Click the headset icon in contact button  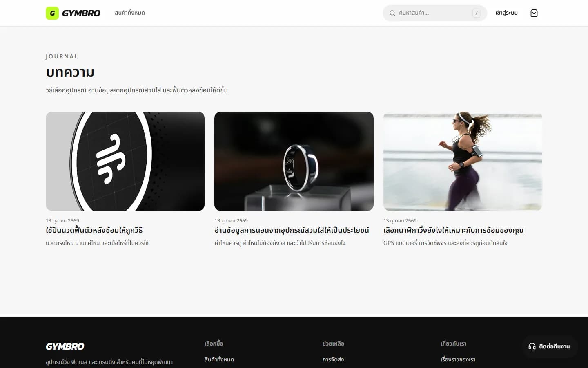click(x=532, y=347)
